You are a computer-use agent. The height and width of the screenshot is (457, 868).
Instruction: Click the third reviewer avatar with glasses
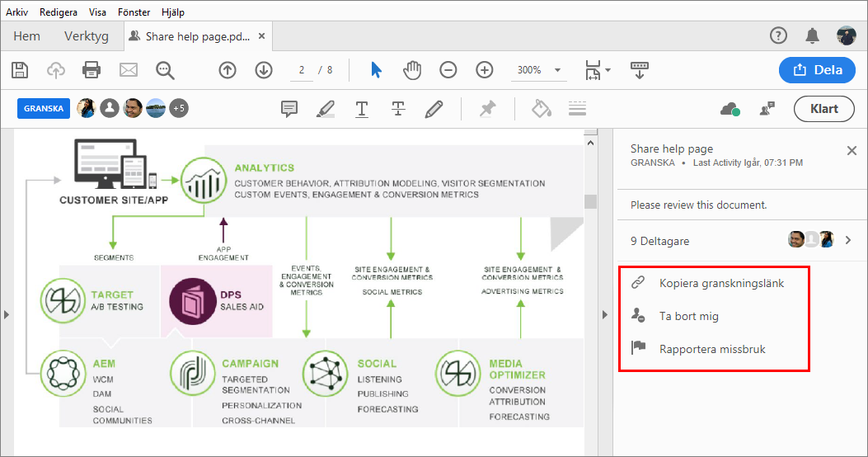click(133, 109)
